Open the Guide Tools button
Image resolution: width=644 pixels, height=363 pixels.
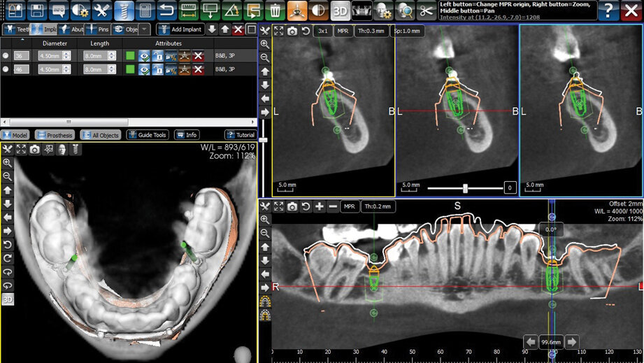[x=148, y=135]
